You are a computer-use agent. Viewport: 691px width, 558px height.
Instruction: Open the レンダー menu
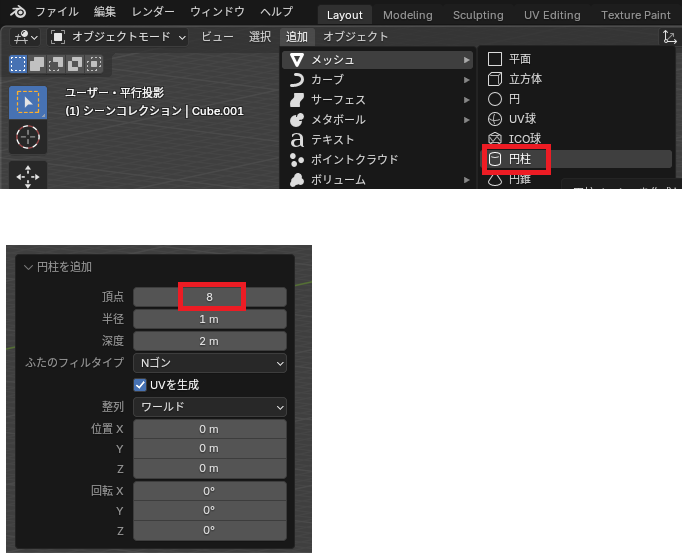(153, 12)
